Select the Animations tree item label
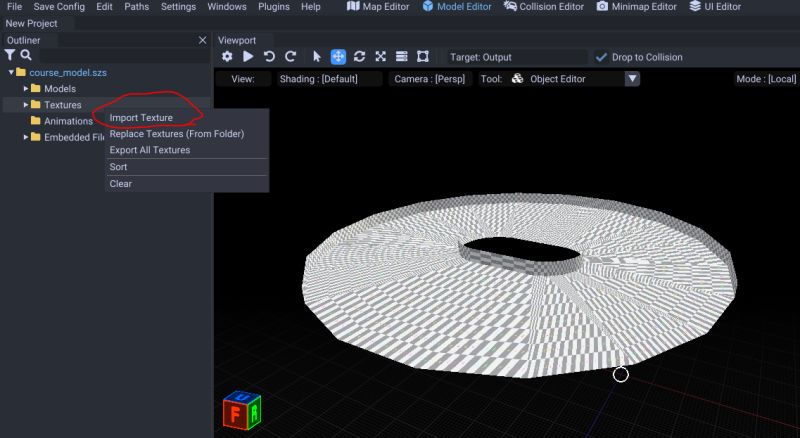This screenshot has width=800, height=438. click(68, 121)
